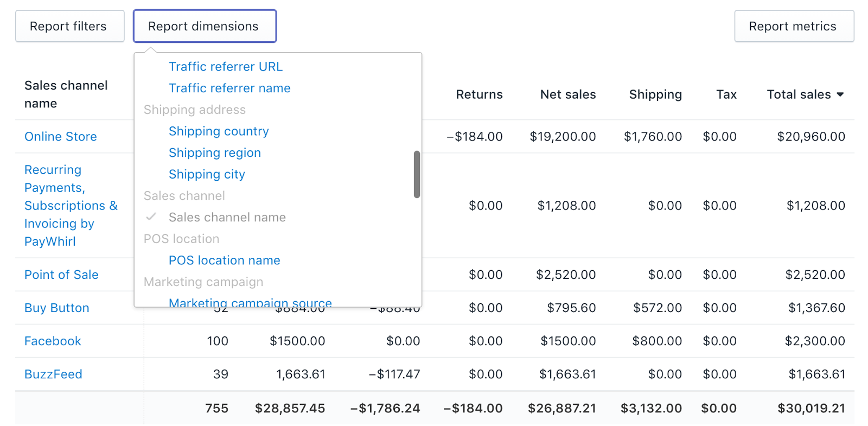868x426 pixels.
Task: Open the BuzzFeed channel link
Action: pyautogui.click(x=53, y=374)
